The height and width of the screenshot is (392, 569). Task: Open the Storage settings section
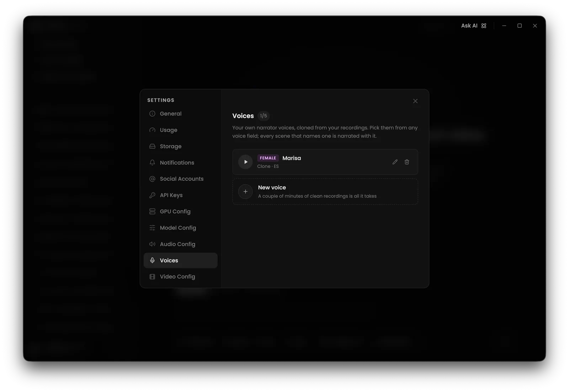[180, 146]
